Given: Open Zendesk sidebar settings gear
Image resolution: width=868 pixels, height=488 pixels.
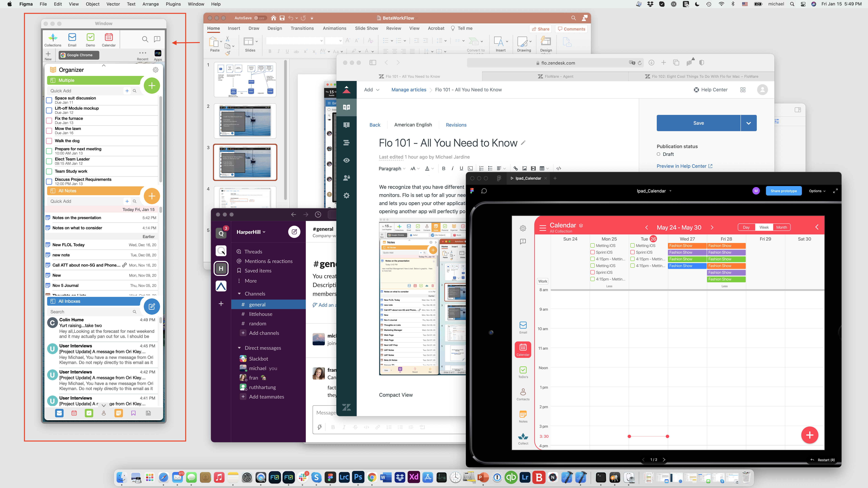Looking at the screenshot, I should click(346, 196).
